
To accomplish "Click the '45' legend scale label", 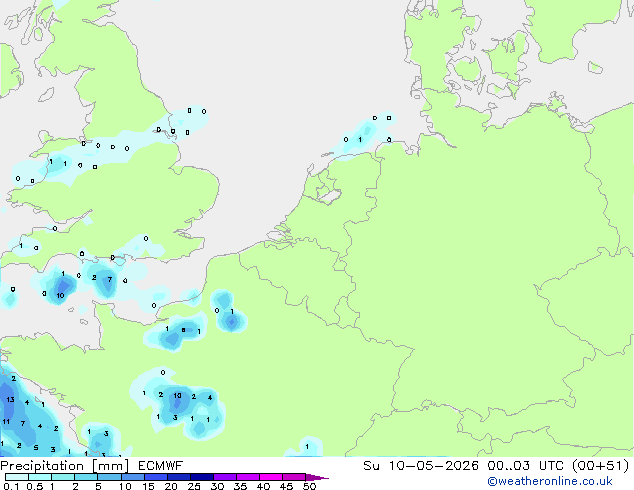I will tap(286, 486).
